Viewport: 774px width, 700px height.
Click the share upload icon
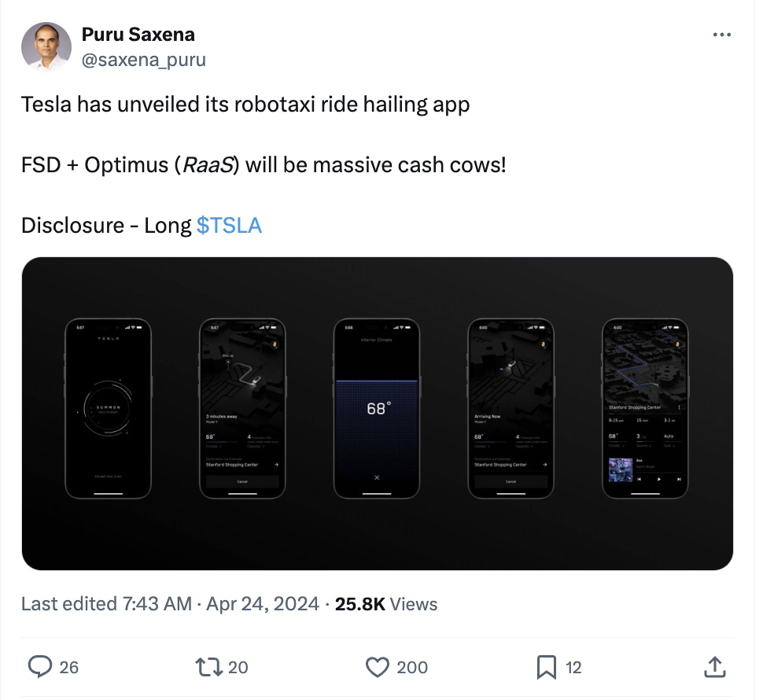(x=714, y=667)
